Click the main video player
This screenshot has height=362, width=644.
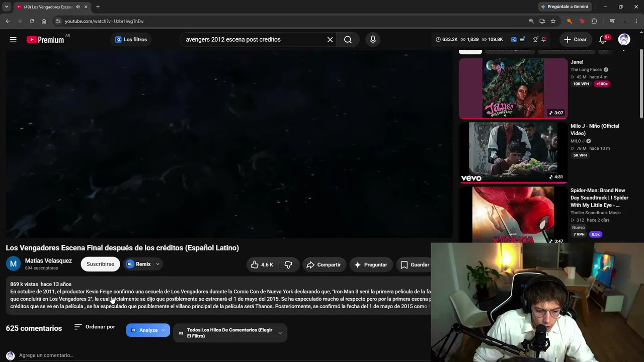(229, 144)
